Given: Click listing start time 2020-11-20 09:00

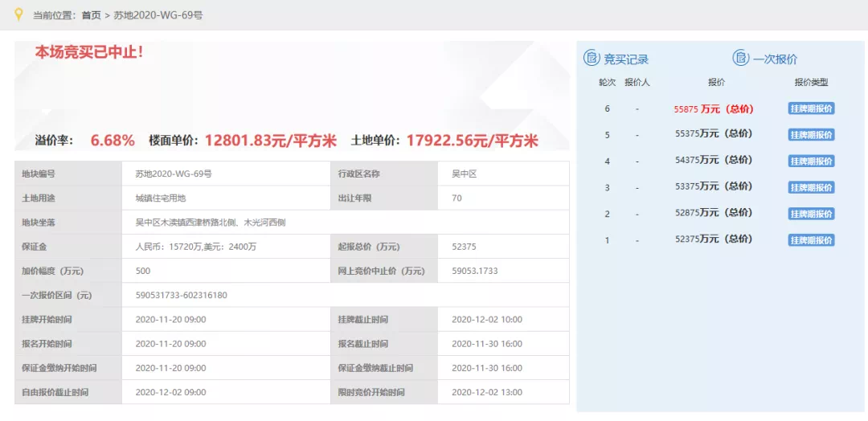Looking at the screenshot, I should click(170, 320).
